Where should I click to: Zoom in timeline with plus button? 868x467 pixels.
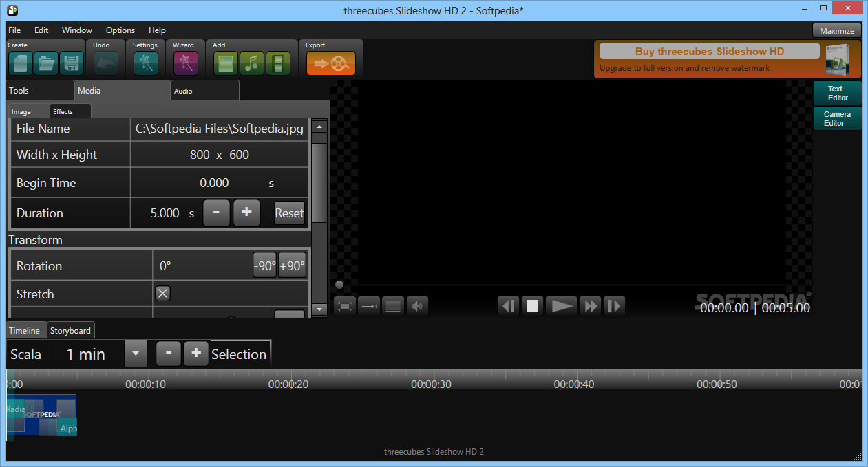point(196,354)
